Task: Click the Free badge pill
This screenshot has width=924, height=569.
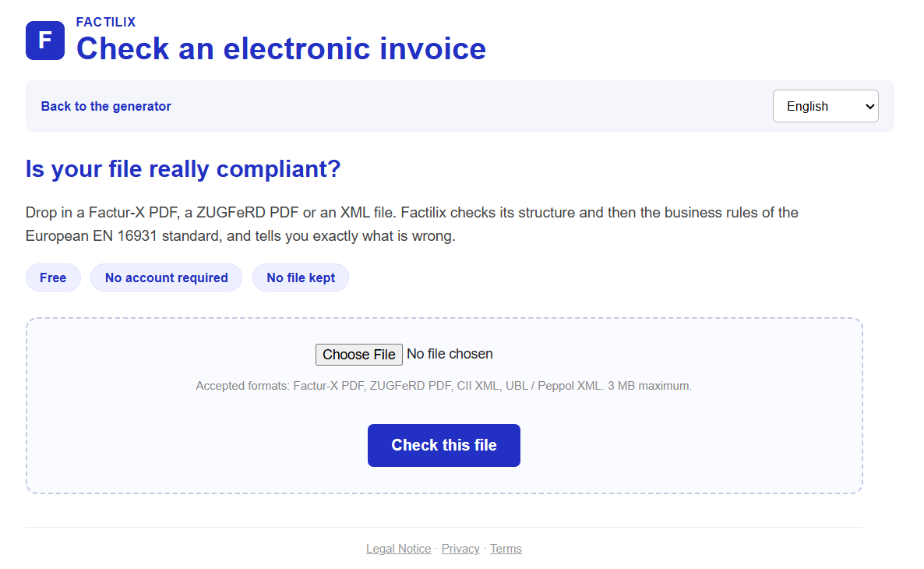Action: click(x=53, y=277)
